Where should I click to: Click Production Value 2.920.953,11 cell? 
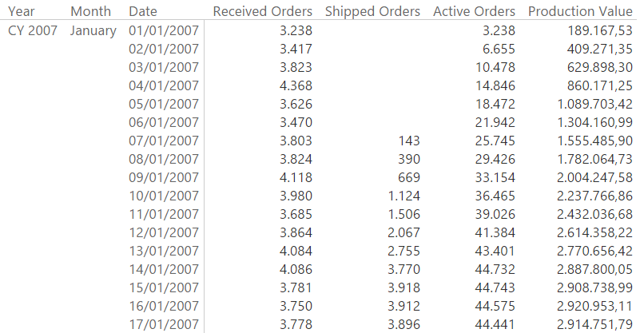pyautogui.click(x=594, y=307)
